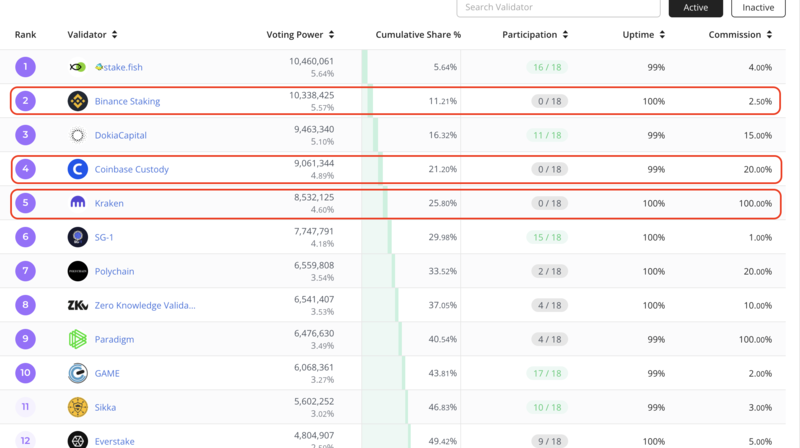Click rank 1 purple badge
This screenshot has height=448, width=800.
tap(26, 67)
